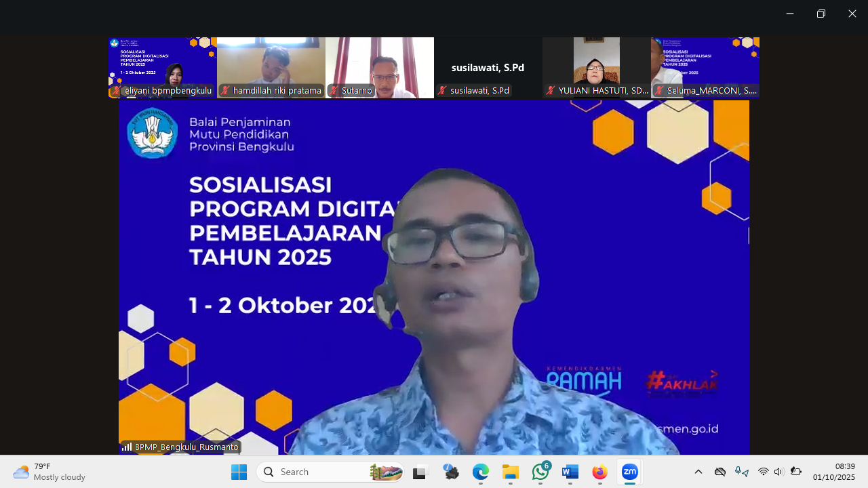Click the Windows Start button
The width and height of the screenshot is (868, 488).
point(239,472)
